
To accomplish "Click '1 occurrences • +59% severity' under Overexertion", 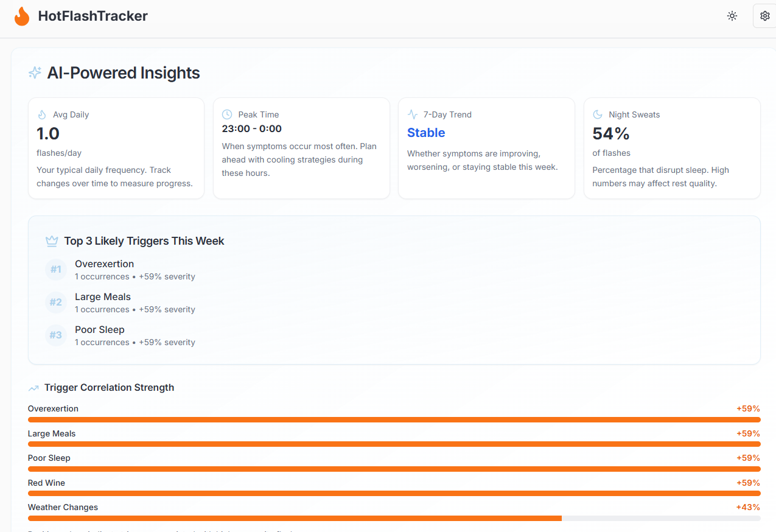I will (x=135, y=276).
